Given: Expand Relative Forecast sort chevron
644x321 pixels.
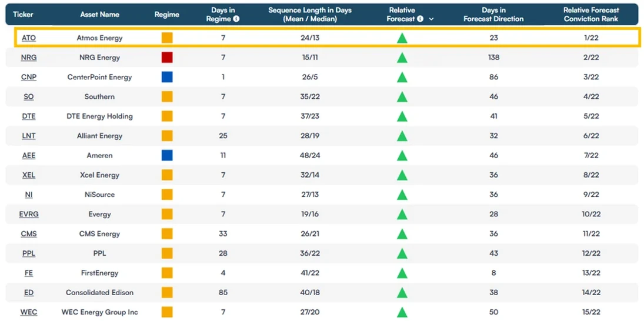Looking at the screenshot, I should point(431,19).
